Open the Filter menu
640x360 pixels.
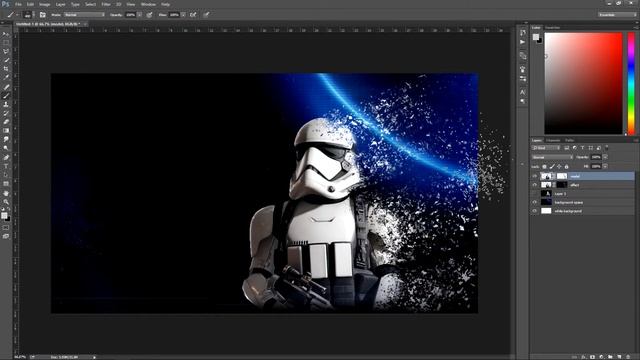click(x=106, y=4)
